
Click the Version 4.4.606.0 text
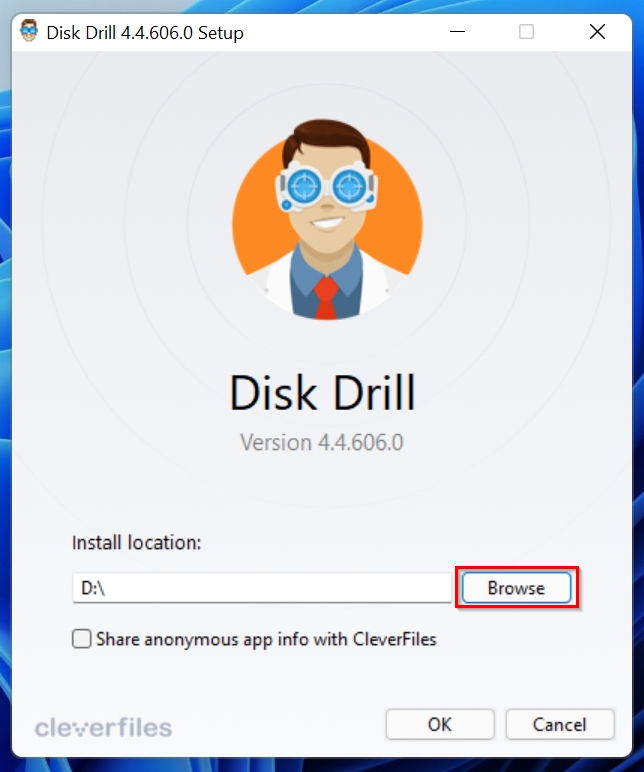pyautogui.click(x=322, y=442)
